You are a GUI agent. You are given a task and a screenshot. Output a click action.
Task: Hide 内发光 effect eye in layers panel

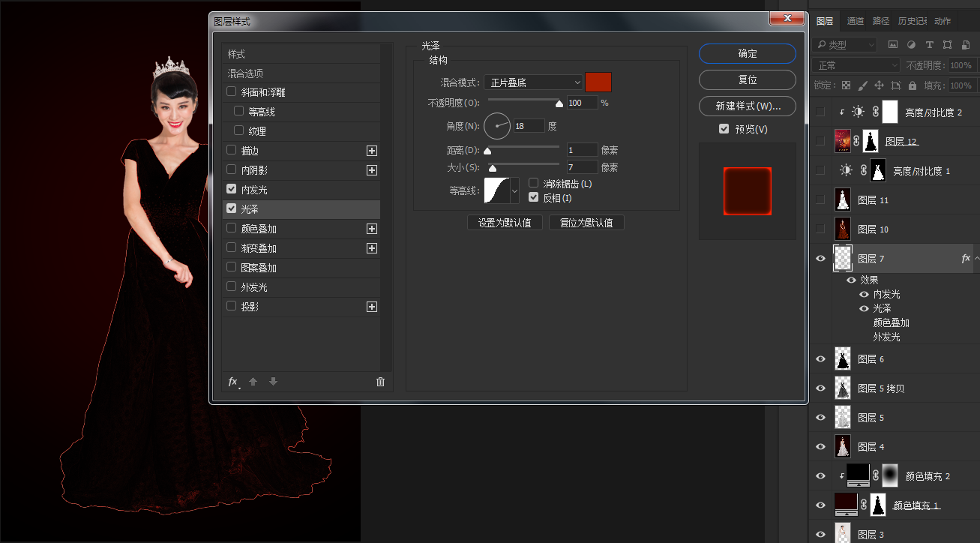click(864, 295)
